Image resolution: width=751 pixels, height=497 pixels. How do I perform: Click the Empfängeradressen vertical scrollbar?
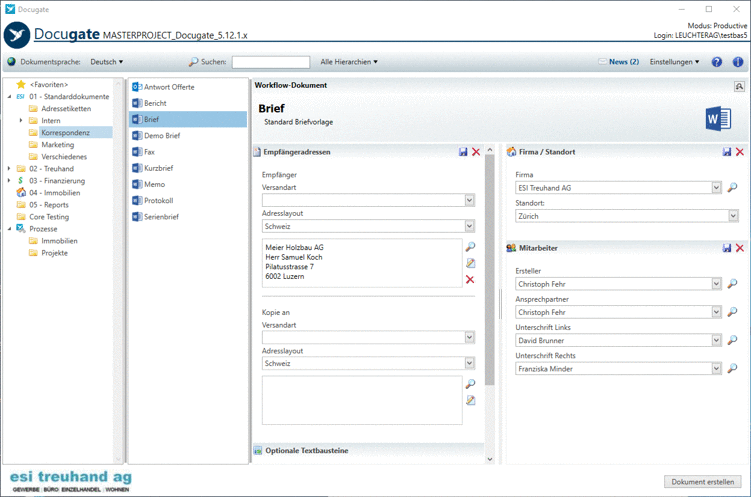coord(489,271)
